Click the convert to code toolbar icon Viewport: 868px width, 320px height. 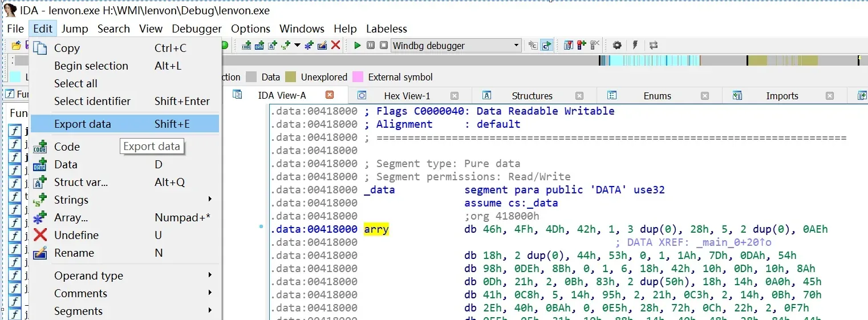pos(246,45)
